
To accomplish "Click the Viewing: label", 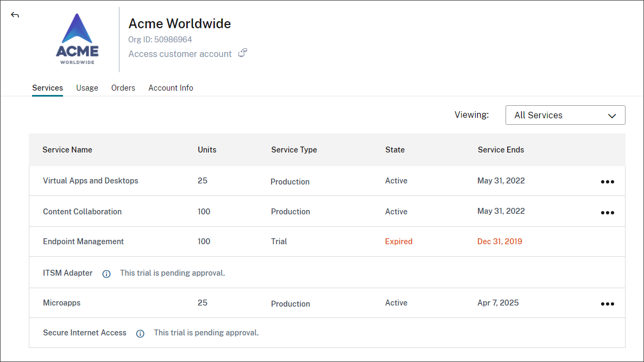I will tap(471, 115).
